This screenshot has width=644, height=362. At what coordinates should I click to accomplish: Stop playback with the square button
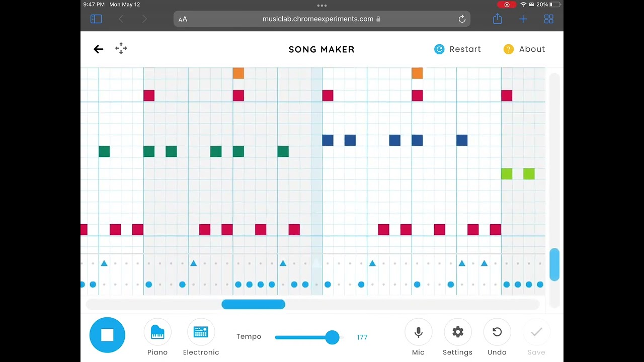(107, 335)
